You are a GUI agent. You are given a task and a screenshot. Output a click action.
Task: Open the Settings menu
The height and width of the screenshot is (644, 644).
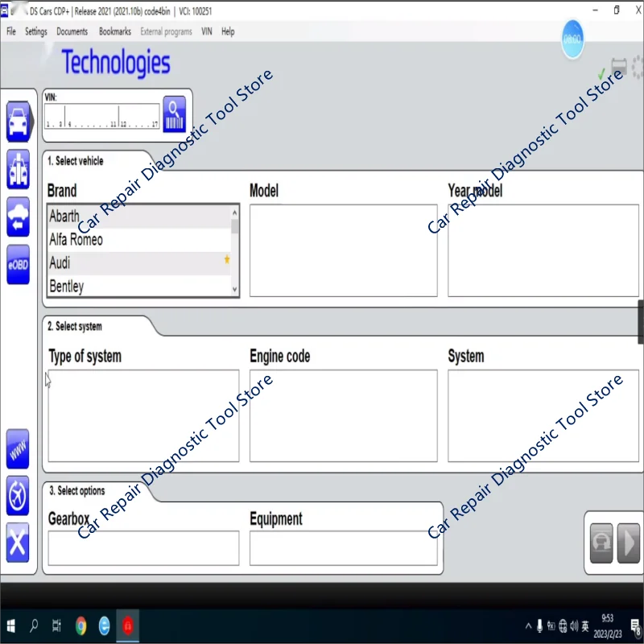36,31
